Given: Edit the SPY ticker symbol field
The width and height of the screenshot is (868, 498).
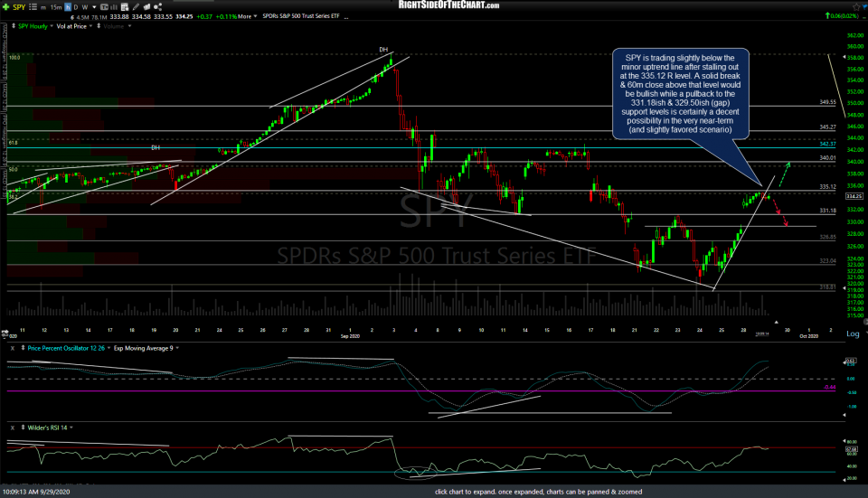Looking at the screenshot, I should (19, 7).
